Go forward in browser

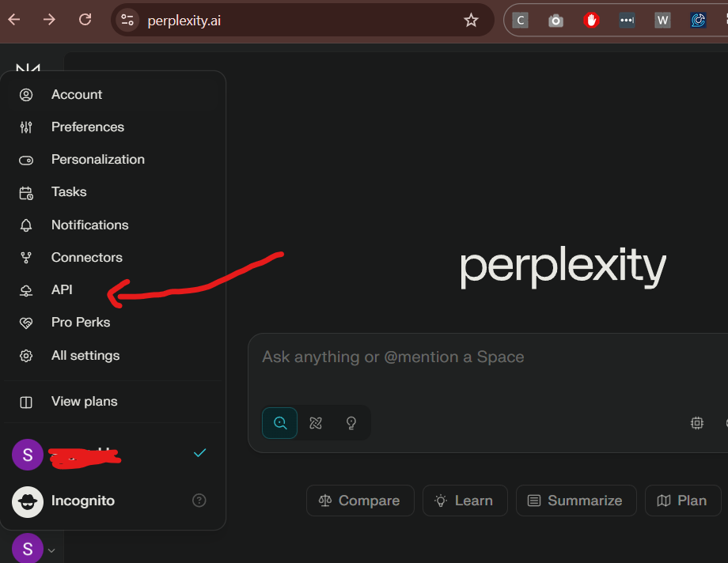[x=49, y=20]
